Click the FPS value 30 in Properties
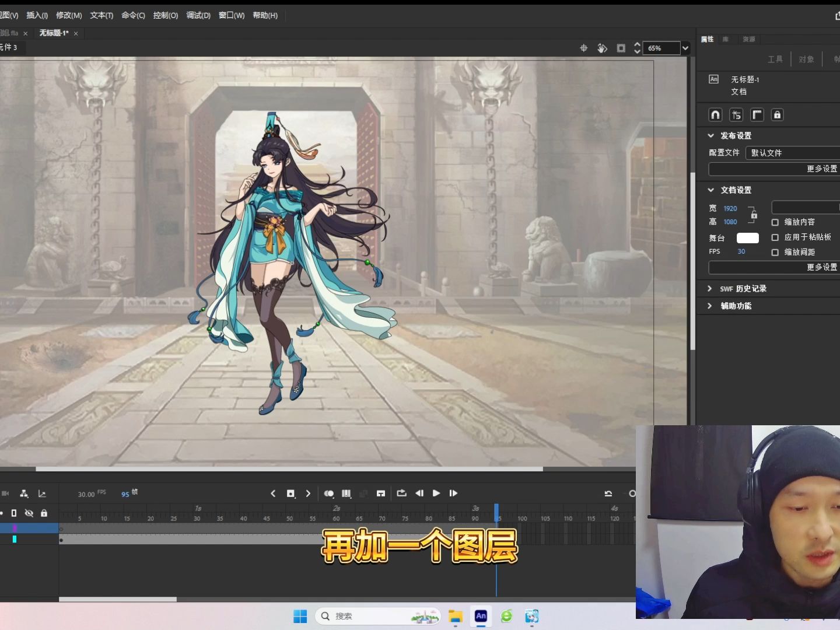 (x=741, y=251)
